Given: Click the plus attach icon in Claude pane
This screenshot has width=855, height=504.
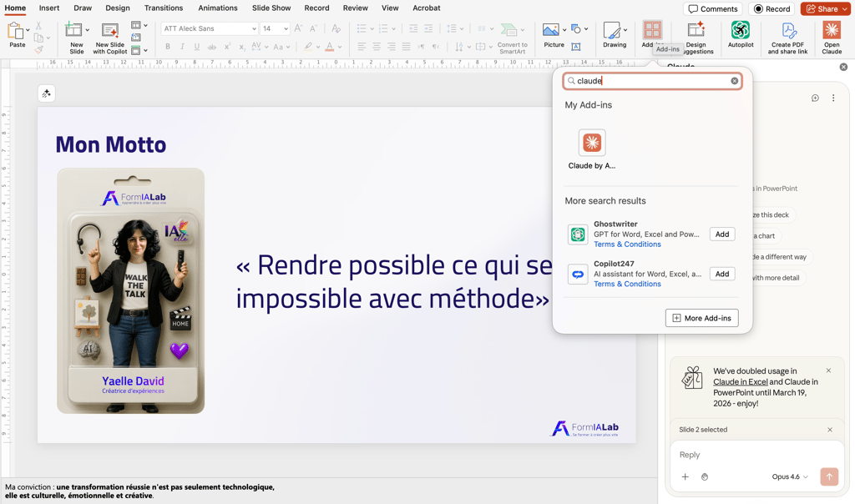Looking at the screenshot, I should click(x=686, y=476).
